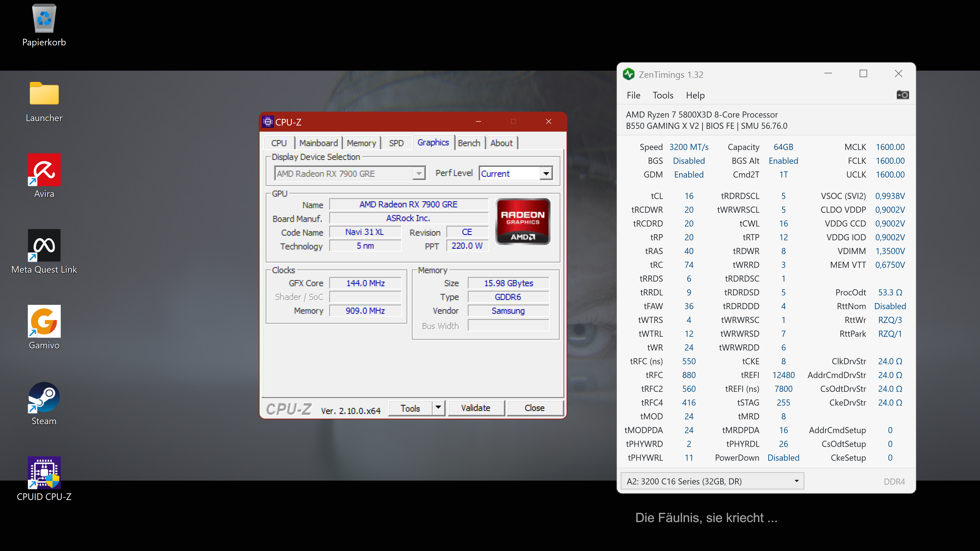The image size is (980, 551).
Task: Click the CPU-Z Close button
Action: tap(534, 408)
